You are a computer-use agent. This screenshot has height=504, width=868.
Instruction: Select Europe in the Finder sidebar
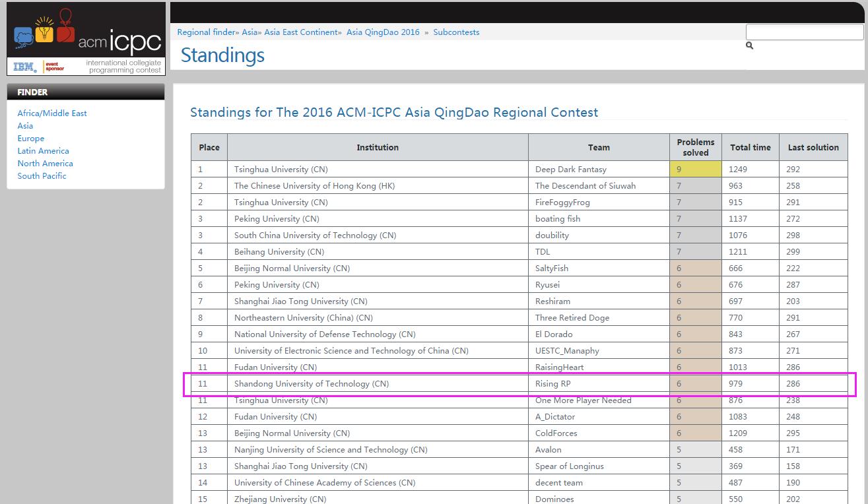(31, 139)
